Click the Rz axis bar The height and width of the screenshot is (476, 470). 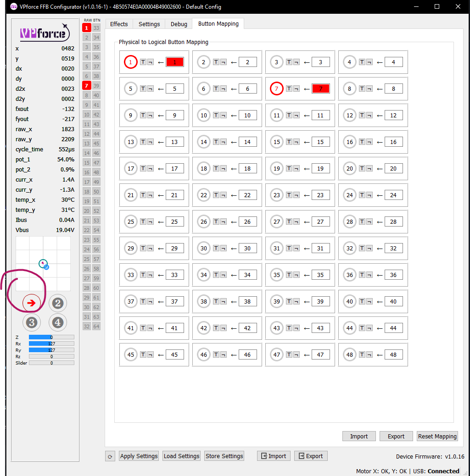[x=51, y=356]
